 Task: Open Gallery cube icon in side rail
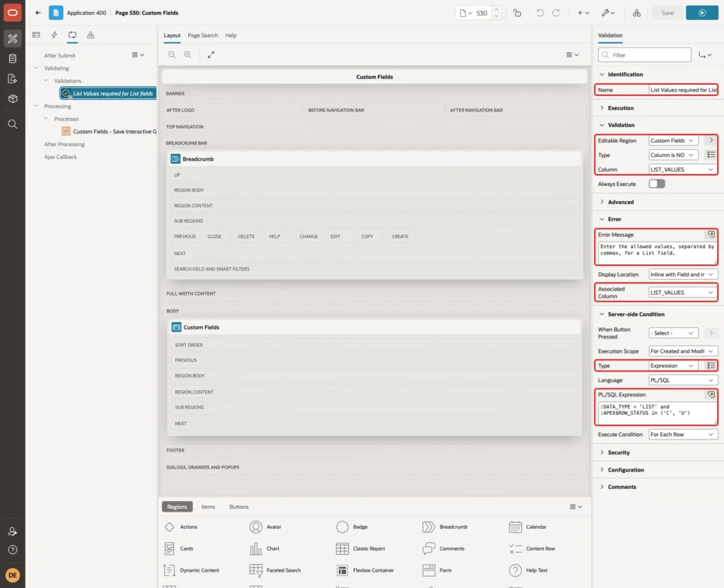point(13,98)
